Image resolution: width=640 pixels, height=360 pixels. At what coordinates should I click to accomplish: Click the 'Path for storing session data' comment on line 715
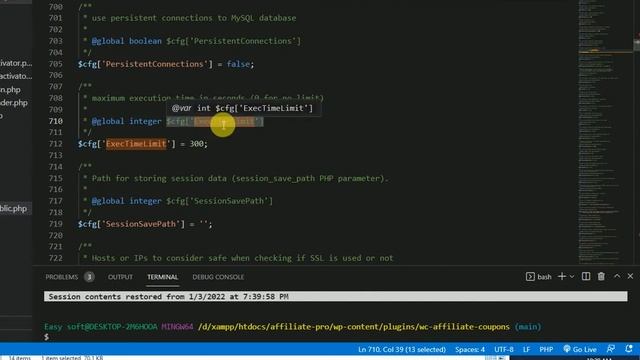pyautogui.click(x=240, y=178)
